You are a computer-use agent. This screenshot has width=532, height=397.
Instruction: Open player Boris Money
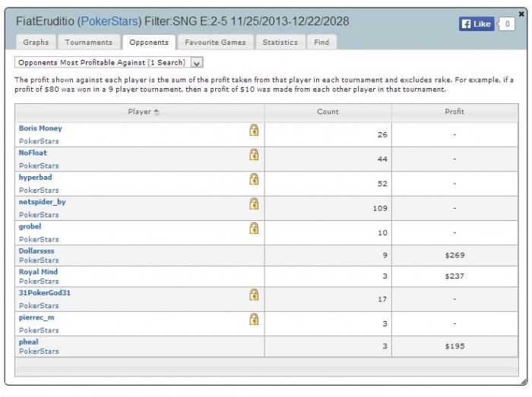40,128
